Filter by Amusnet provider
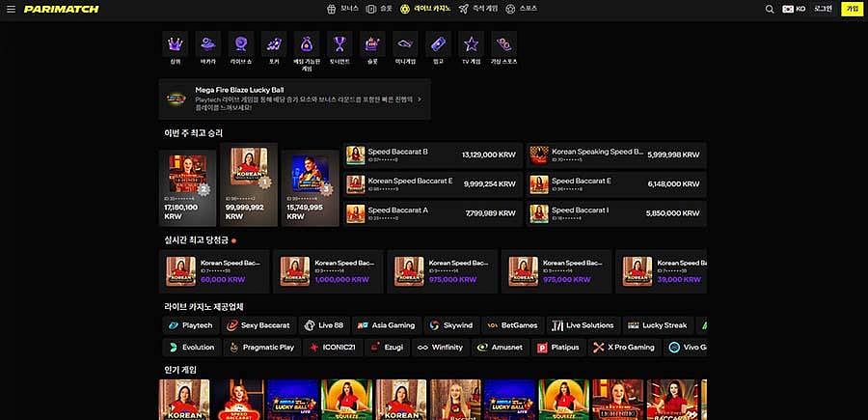 501,348
